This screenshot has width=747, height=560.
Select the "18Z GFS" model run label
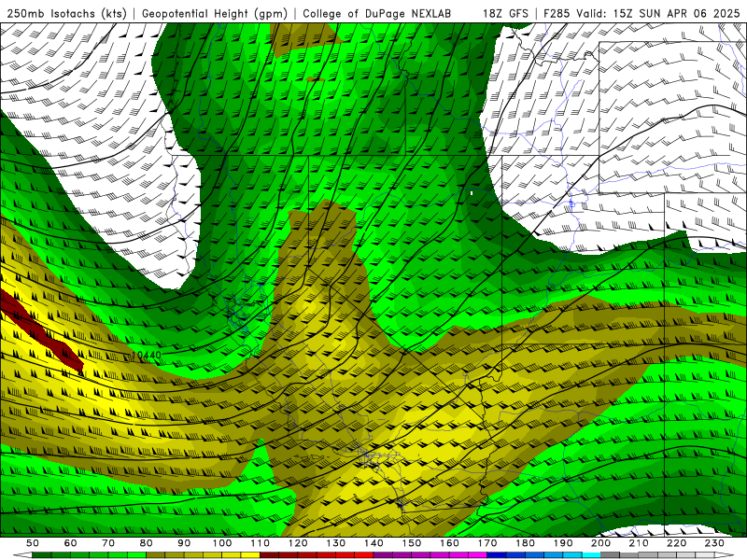pos(506,14)
